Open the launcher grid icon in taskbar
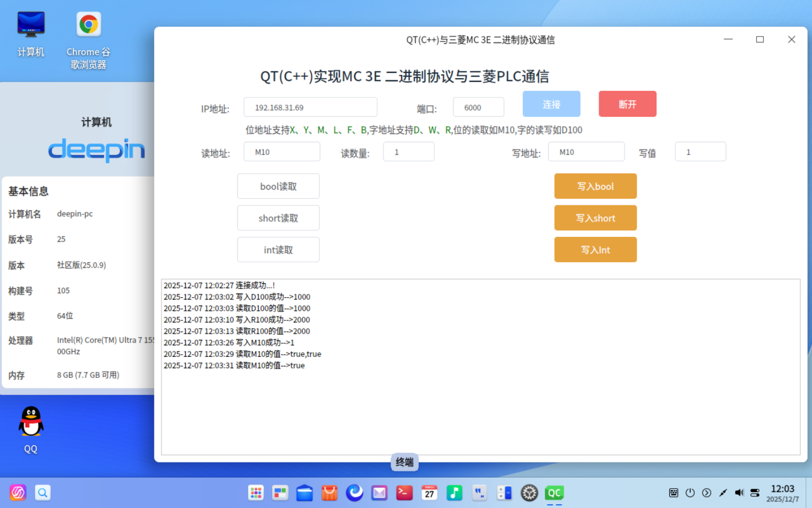This screenshot has height=508, width=812. (x=256, y=493)
